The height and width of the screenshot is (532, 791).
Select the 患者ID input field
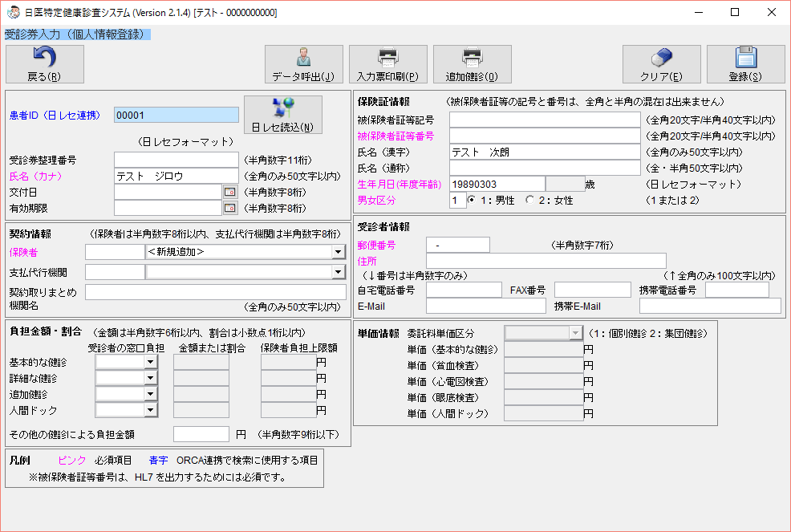(175, 115)
